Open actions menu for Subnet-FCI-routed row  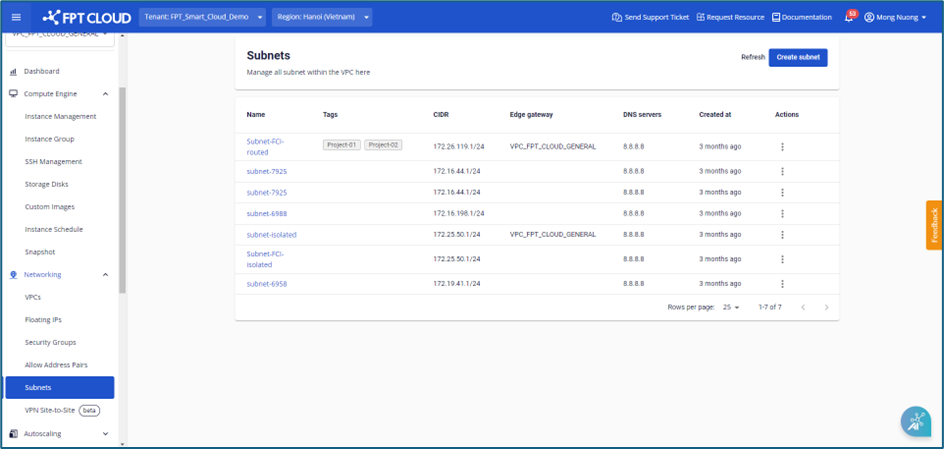click(782, 147)
